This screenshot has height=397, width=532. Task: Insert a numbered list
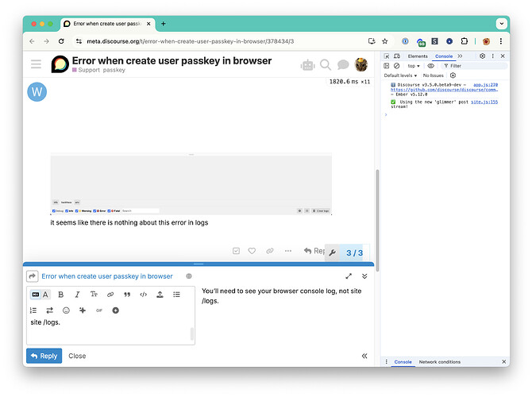(x=33, y=310)
